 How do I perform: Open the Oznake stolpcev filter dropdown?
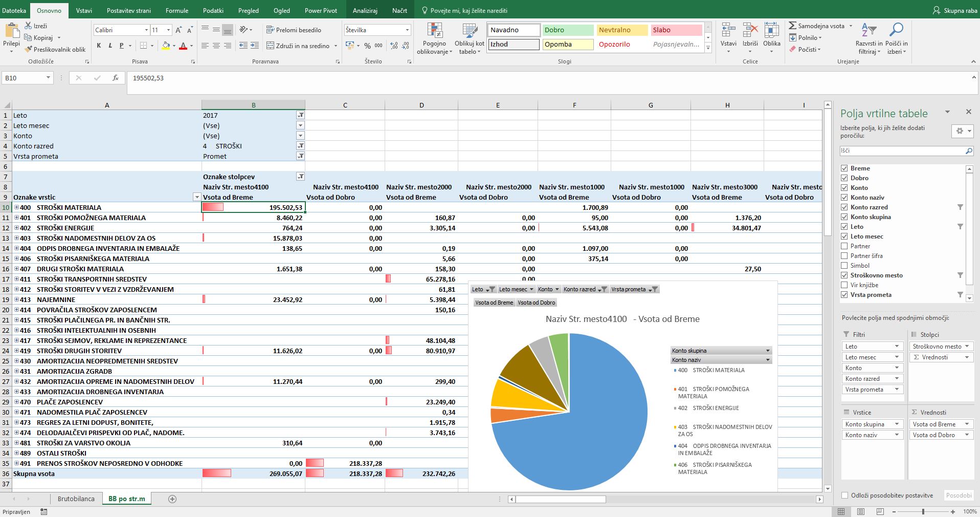(x=300, y=177)
